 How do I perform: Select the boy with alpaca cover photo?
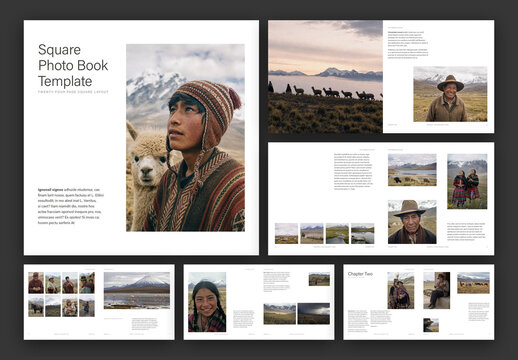pyautogui.click(x=185, y=138)
